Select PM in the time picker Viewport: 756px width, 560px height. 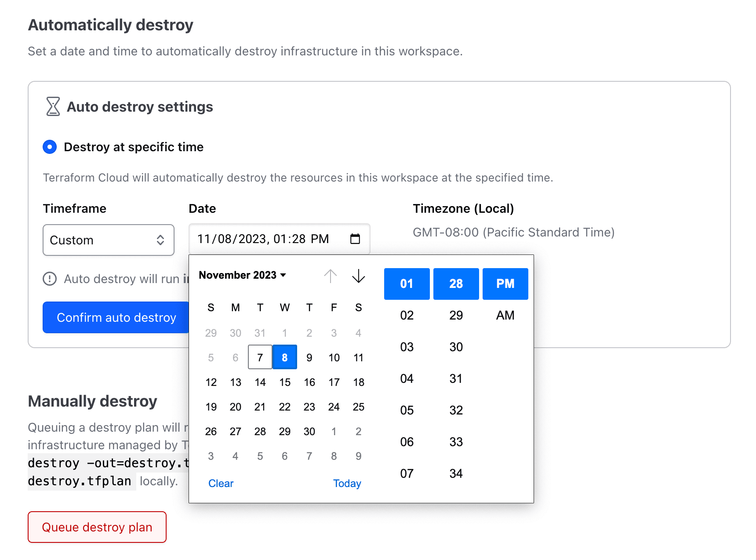[505, 284]
